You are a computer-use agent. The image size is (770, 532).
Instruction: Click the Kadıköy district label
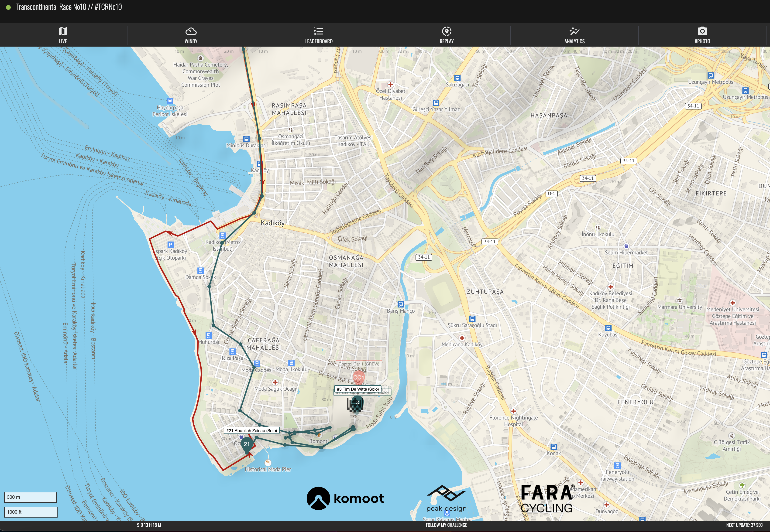273,223
